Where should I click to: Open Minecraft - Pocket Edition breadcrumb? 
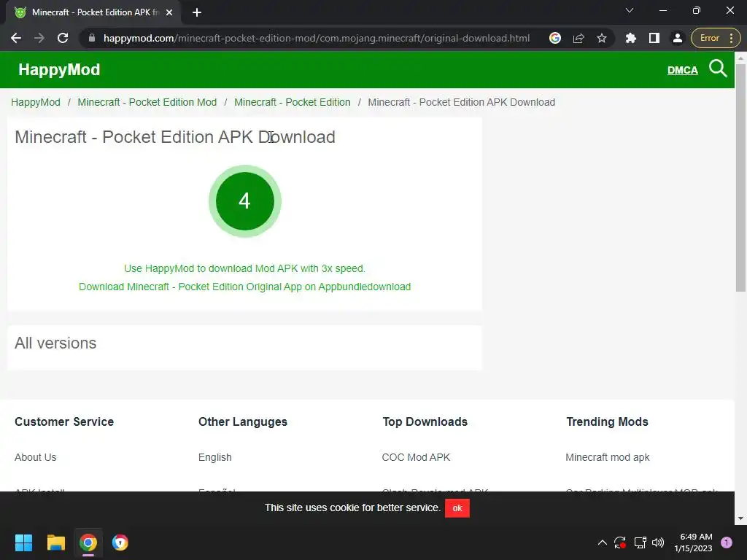pos(293,102)
